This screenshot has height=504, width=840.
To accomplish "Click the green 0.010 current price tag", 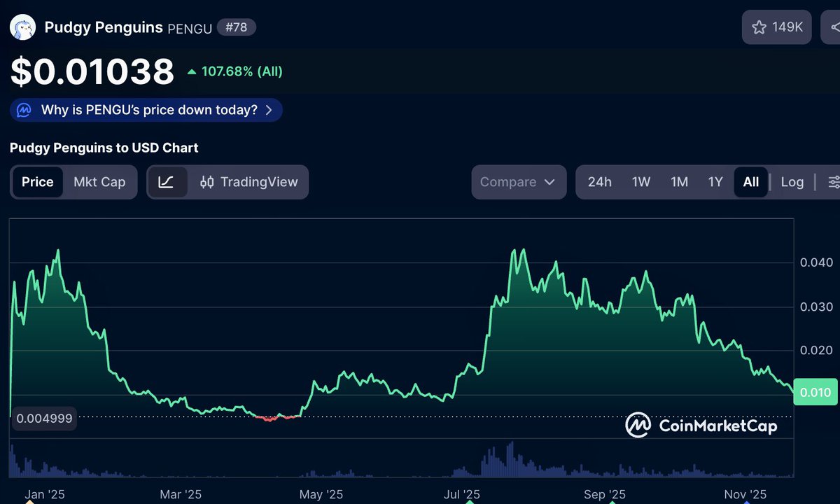I will (815, 393).
